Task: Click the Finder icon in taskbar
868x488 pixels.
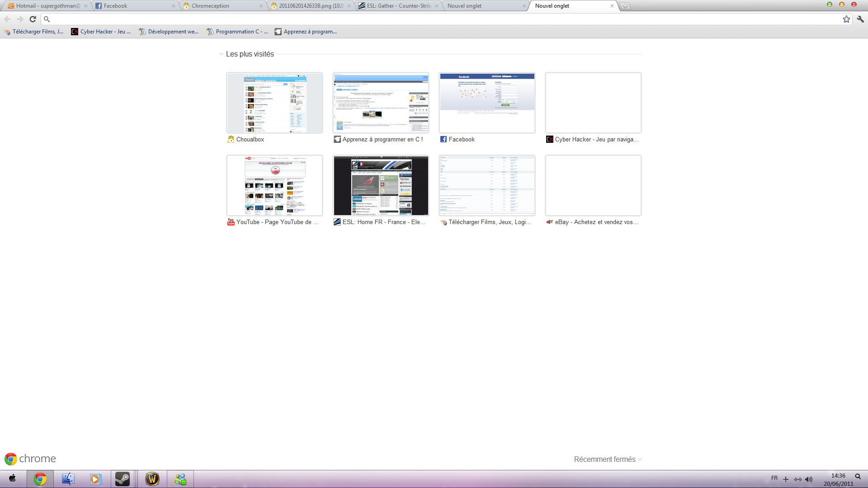Action: [x=68, y=479]
